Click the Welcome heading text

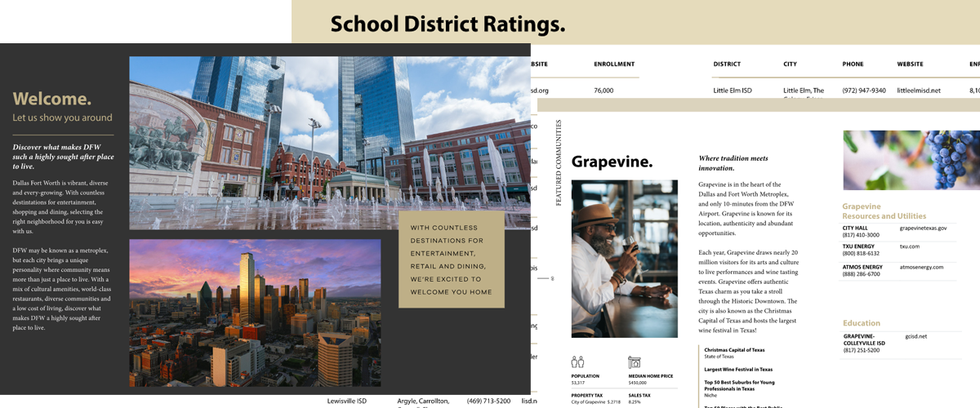(52, 99)
